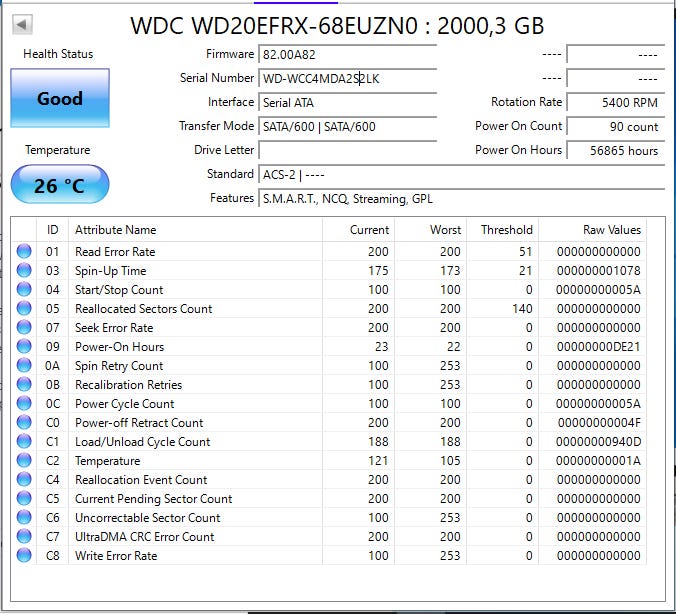Select the Load/Unload Cycle Count attribute name
Image resolution: width=676 pixels, height=614 pixels.
(143, 442)
